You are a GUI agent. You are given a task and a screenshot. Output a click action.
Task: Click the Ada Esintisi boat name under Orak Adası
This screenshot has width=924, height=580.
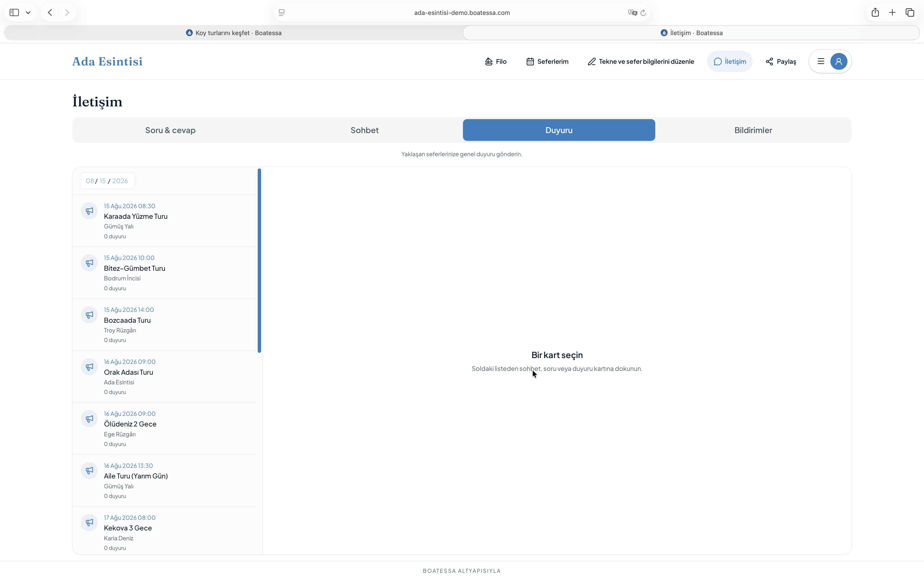point(119,382)
